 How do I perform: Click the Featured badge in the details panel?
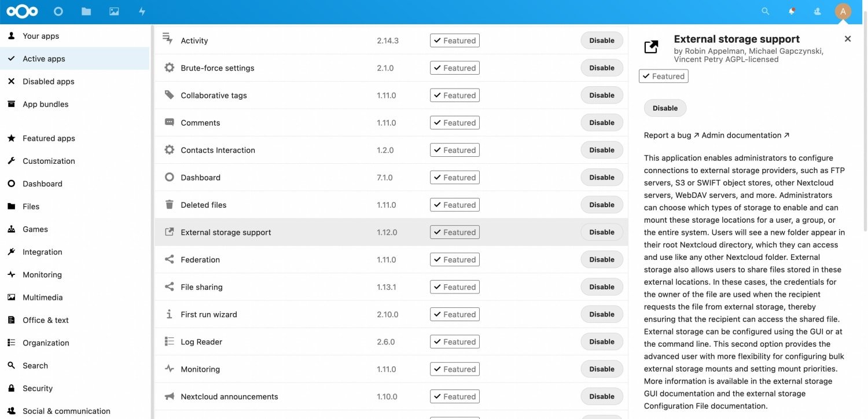[664, 76]
